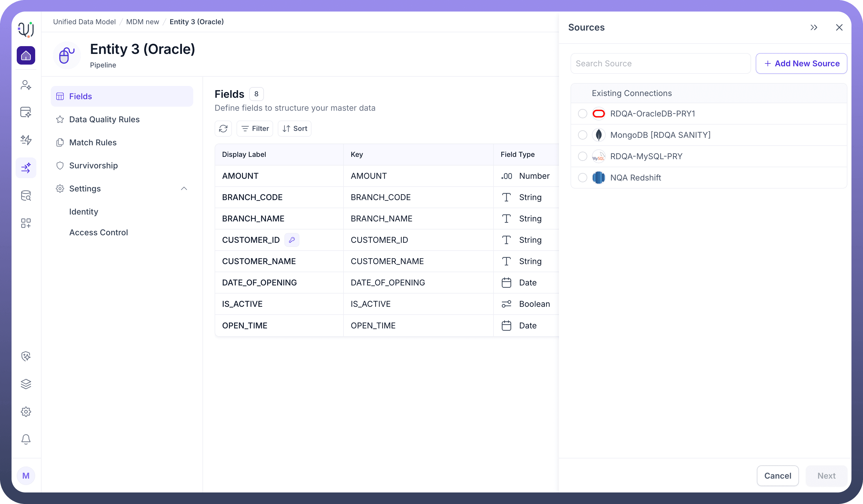863x504 pixels.
Task: Open the notifications bell icon
Action: tap(26, 439)
